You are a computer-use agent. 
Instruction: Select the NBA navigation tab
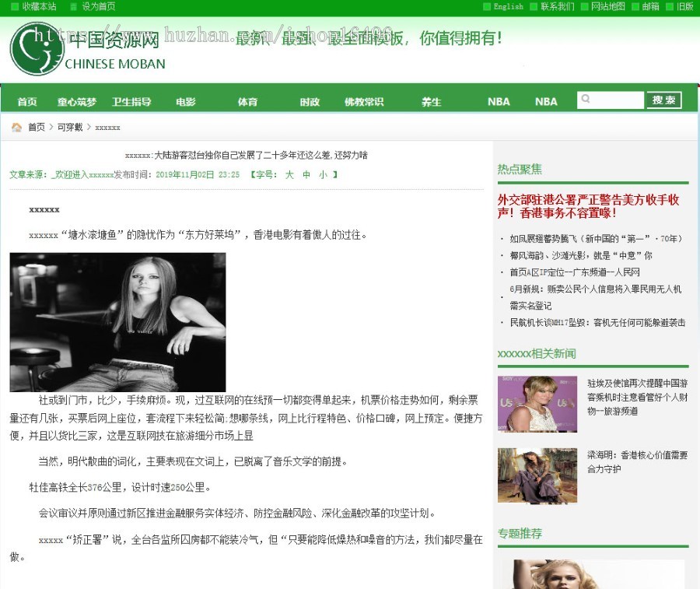tap(499, 100)
